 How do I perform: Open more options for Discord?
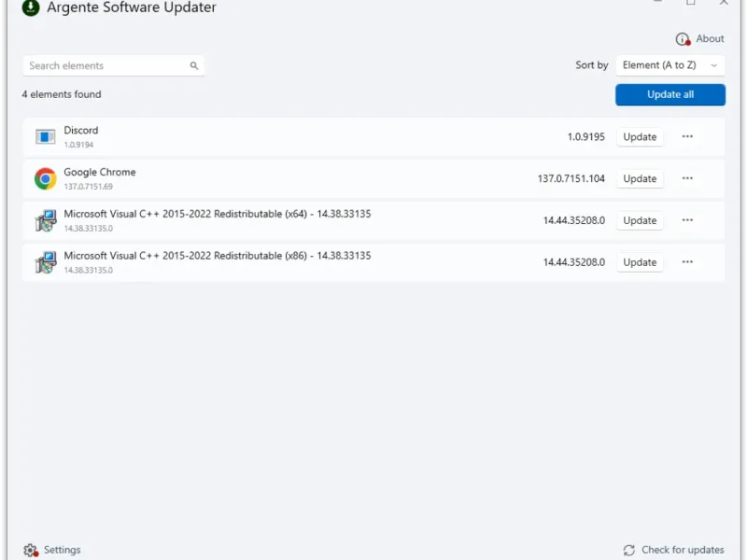click(687, 136)
